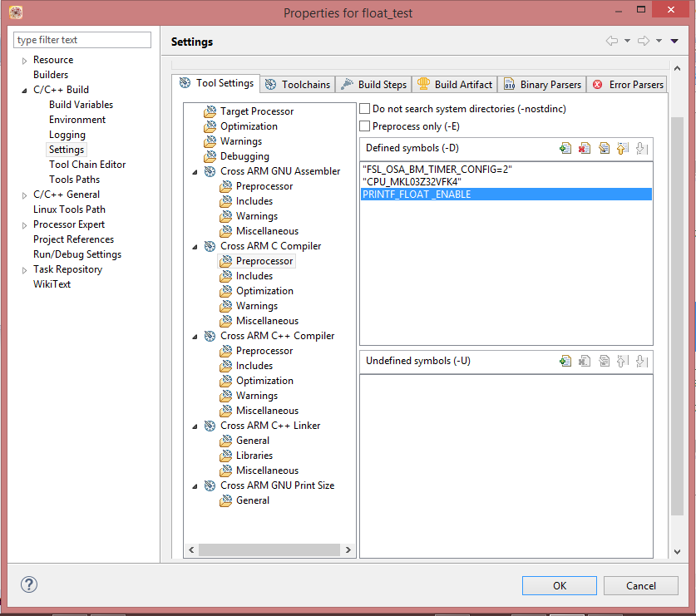Click Edit icon in Undefined symbols toolbar
Viewport: 696px width, 616px height.
[x=604, y=362]
